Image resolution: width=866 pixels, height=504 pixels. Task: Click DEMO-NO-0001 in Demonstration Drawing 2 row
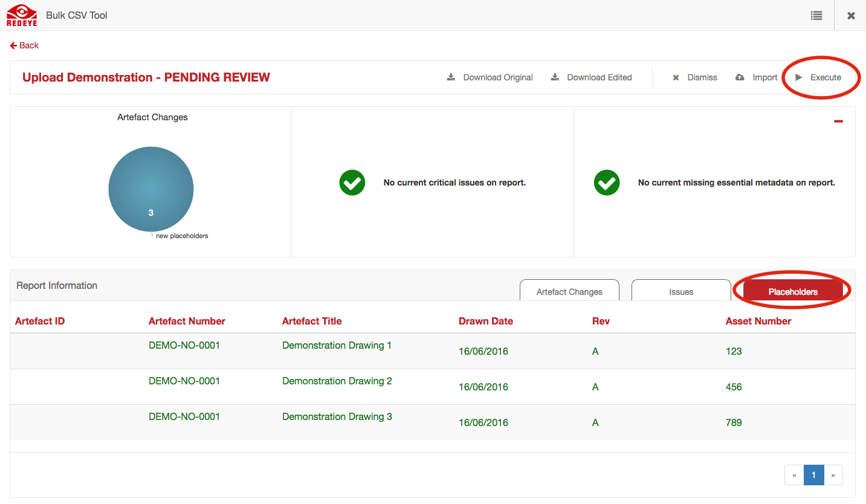184,381
